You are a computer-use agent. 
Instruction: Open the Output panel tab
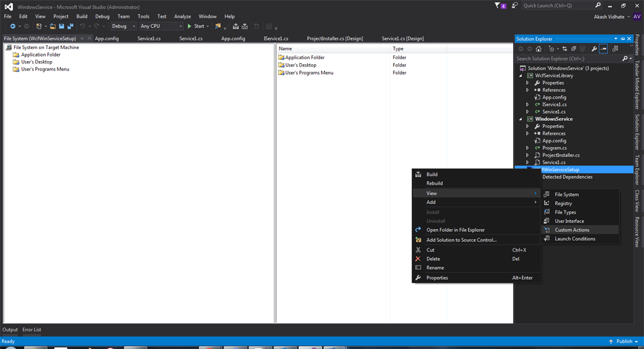tap(10, 330)
